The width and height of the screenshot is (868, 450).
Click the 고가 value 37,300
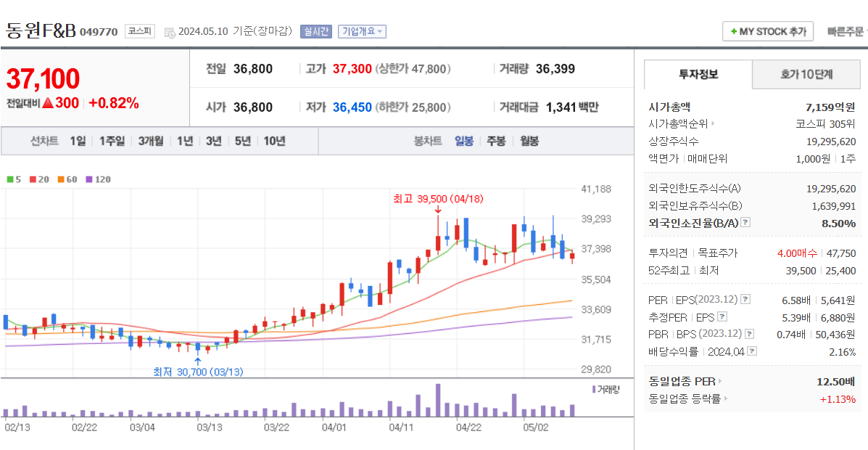click(x=352, y=69)
